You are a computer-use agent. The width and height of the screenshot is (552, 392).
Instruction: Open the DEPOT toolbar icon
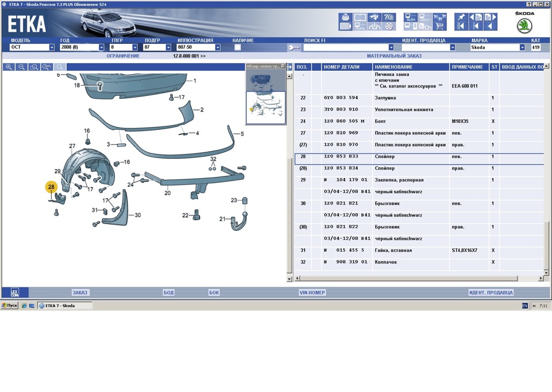[x=425, y=17]
